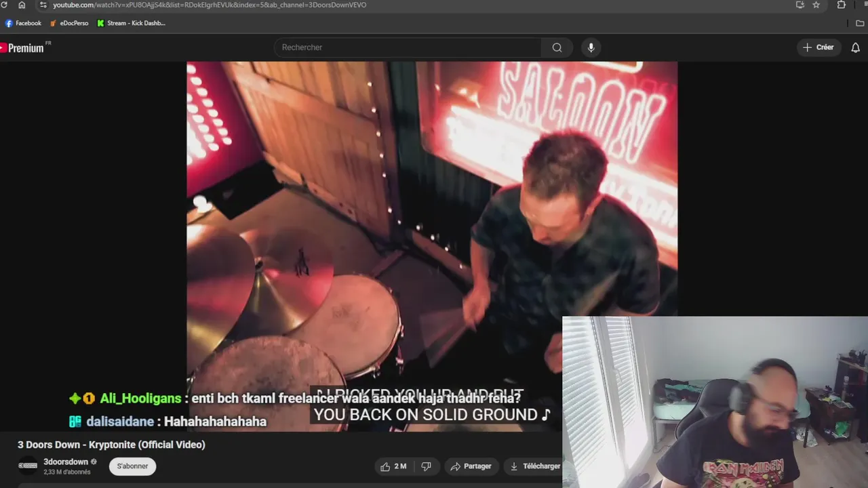Click the verified badge next to 3doorsdown

click(94, 462)
